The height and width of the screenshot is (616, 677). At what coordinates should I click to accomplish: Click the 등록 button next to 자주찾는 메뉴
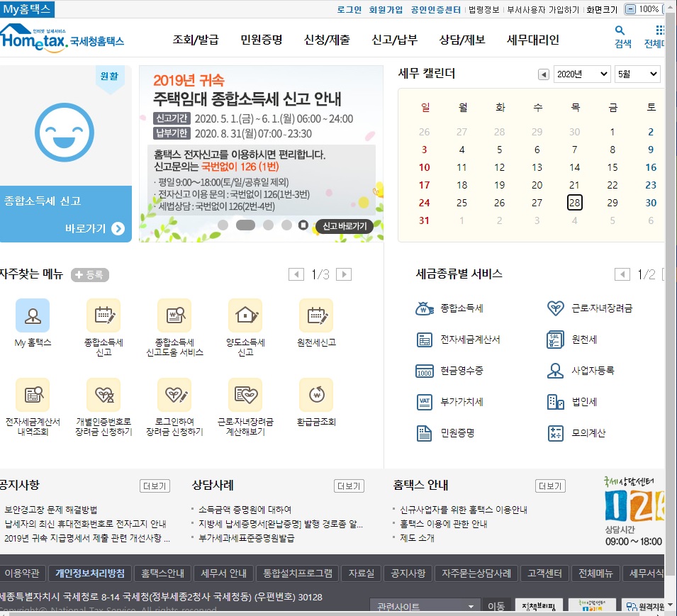point(90,274)
